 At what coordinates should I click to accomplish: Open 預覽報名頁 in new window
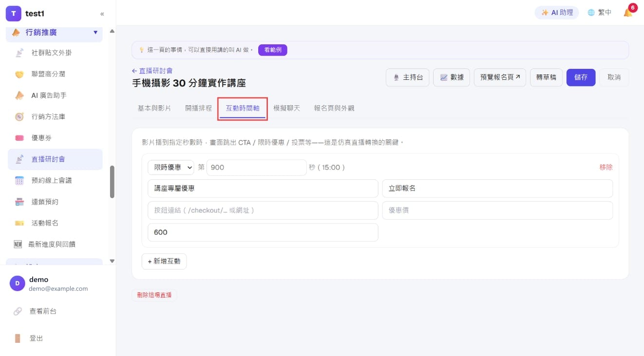(500, 77)
